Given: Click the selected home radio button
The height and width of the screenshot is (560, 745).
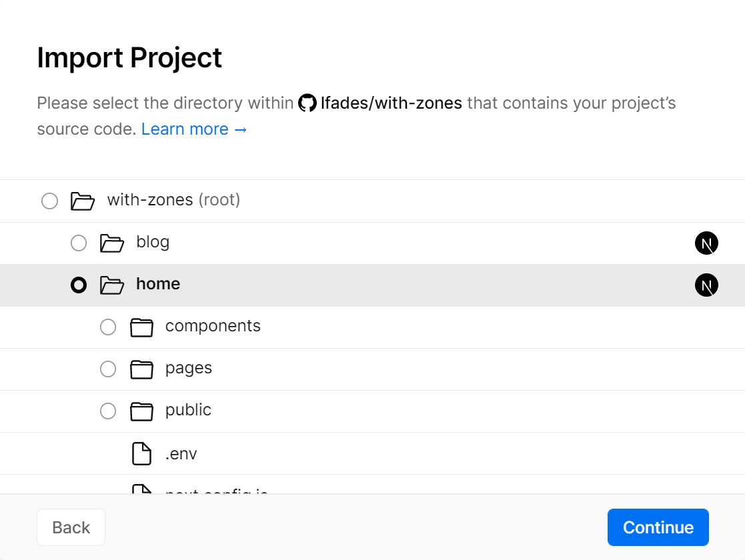Looking at the screenshot, I should (x=79, y=285).
